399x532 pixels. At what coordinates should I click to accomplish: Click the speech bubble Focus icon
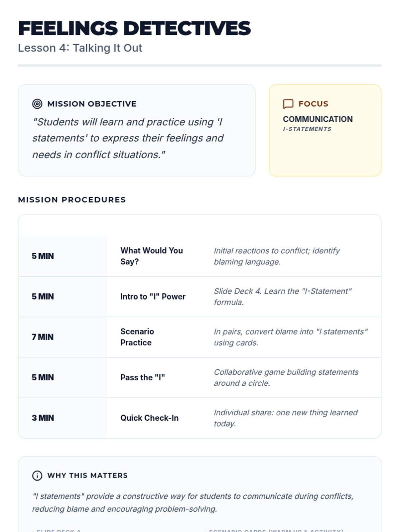pos(288,104)
